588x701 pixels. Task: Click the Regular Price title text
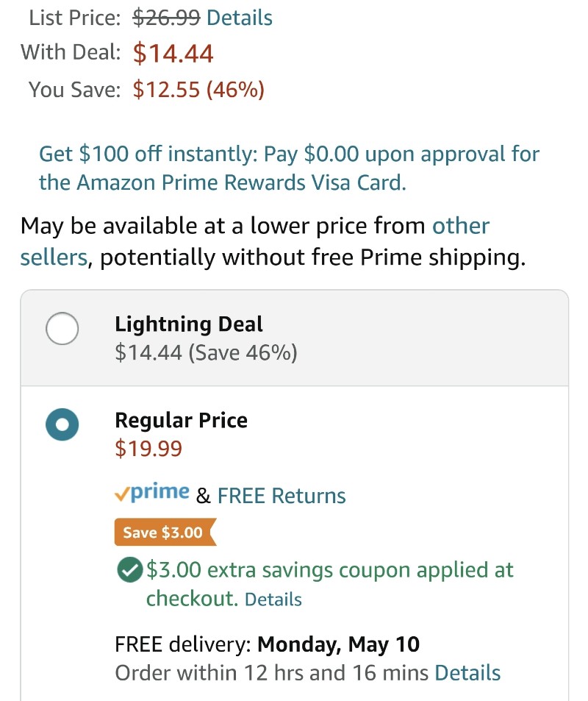181,420
